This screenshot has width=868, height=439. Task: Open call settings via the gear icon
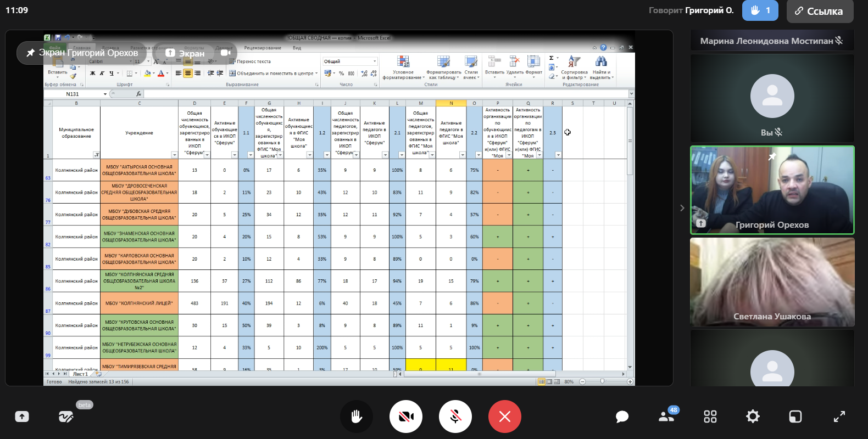[753, 417]
